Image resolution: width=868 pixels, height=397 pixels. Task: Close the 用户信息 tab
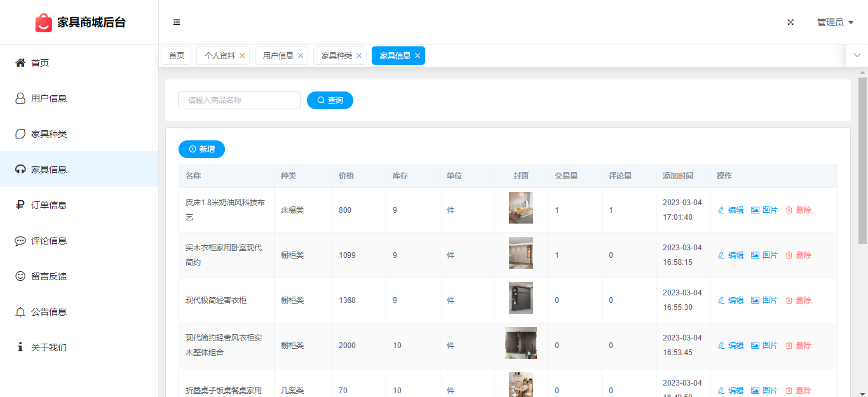point(301,56)
